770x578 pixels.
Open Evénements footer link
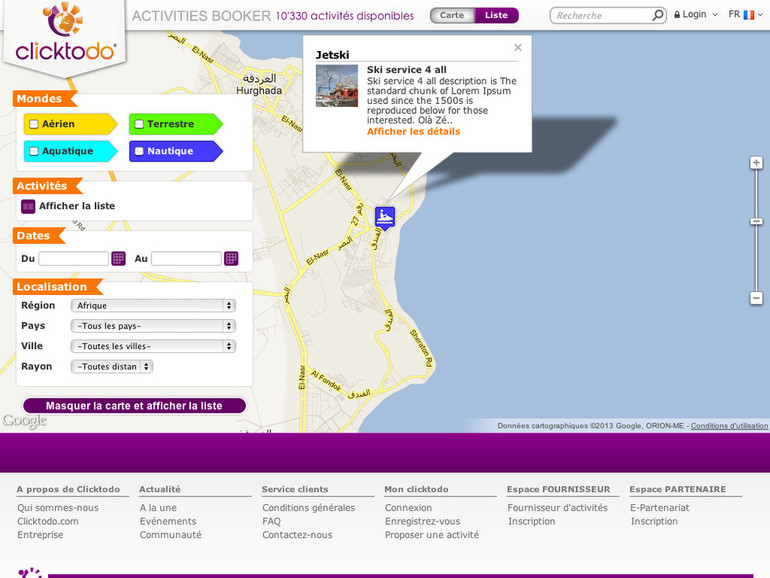pyautogui.click(x=168, y=522)
